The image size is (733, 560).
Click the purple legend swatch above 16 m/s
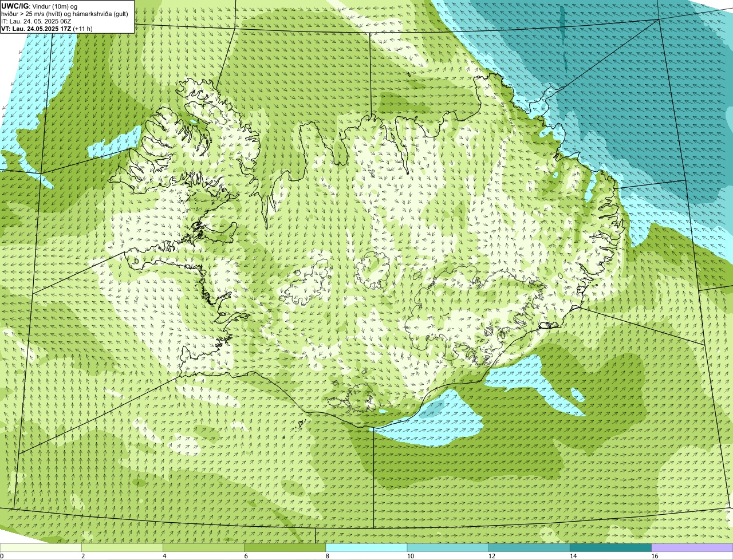(692, 548)
